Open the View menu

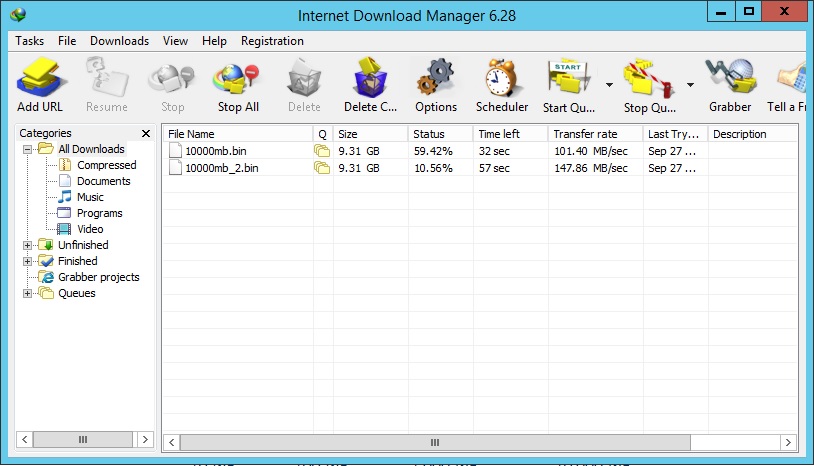click(x=175, y=41)
